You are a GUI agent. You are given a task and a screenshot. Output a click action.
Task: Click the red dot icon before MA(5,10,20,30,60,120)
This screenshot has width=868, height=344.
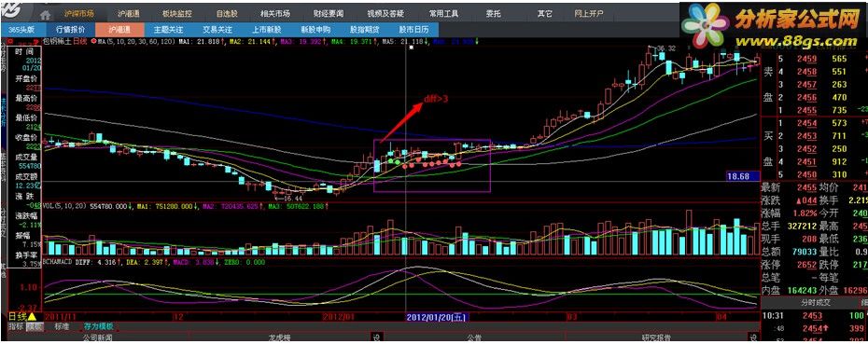pyautogui.click(x=94, y=41)
